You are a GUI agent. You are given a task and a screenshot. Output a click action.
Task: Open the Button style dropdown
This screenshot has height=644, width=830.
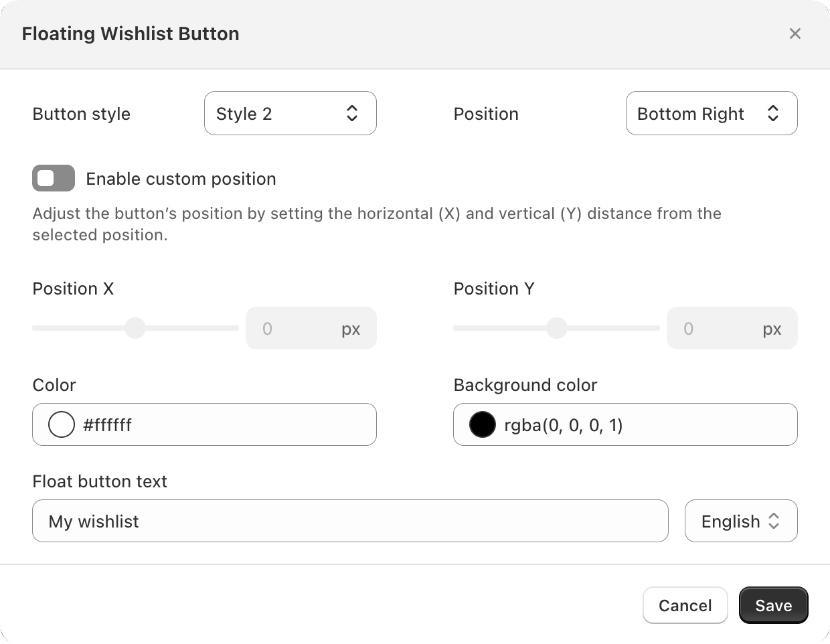[x=290, y=113]
